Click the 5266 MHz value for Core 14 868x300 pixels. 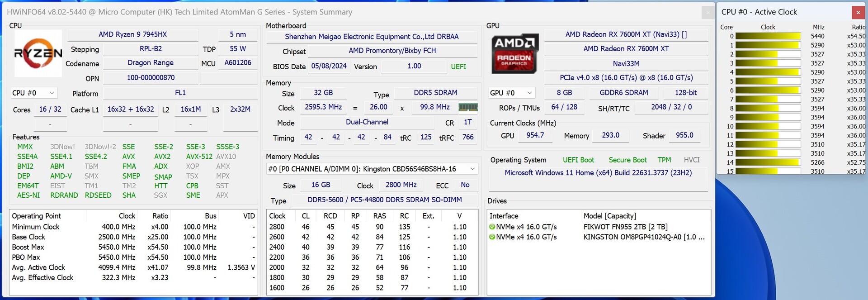tap(817, 162)
